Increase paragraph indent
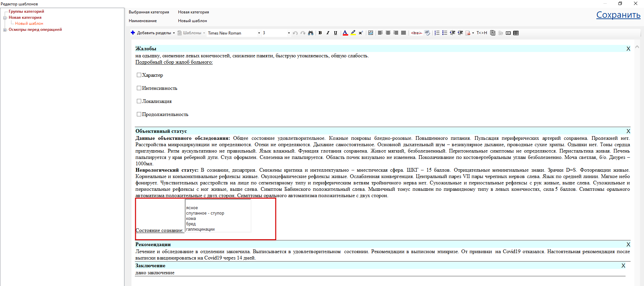 460,33
